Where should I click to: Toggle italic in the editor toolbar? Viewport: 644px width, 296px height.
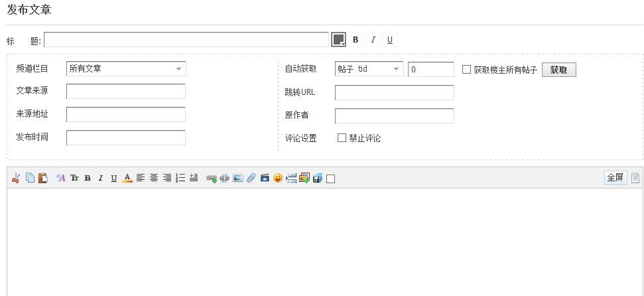tap(101, 178)
